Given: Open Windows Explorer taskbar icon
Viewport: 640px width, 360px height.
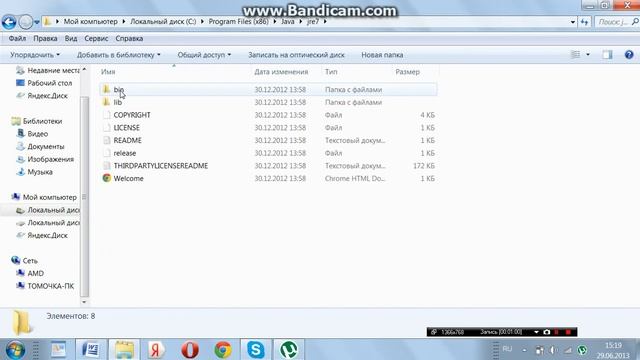Looking at the screenshot, I should tap(124, 350).
